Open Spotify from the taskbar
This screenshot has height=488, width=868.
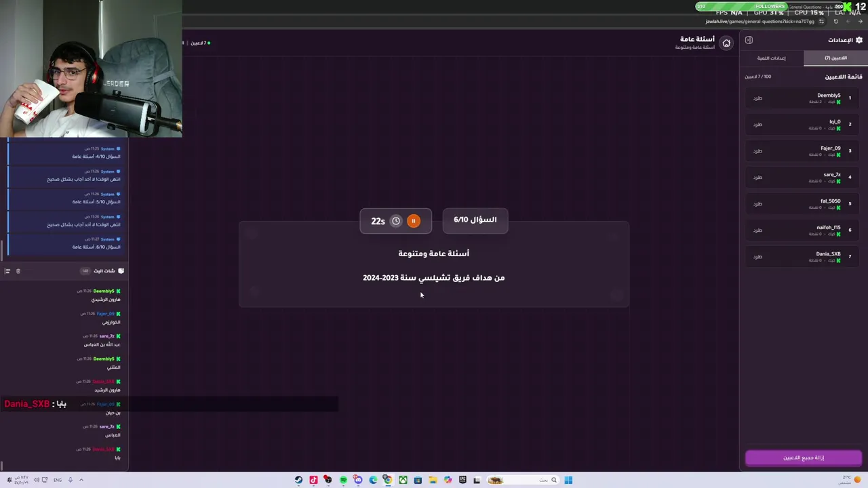click(x=343, y=480)
